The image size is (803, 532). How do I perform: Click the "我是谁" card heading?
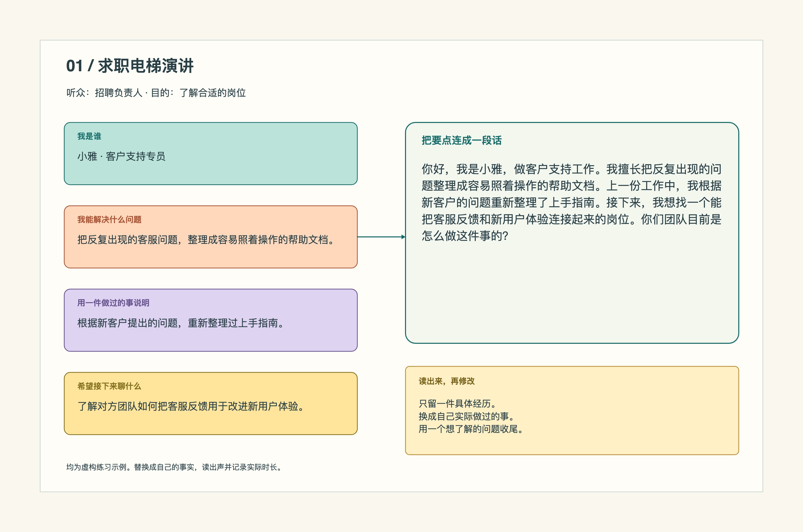(x=89, y=137)
